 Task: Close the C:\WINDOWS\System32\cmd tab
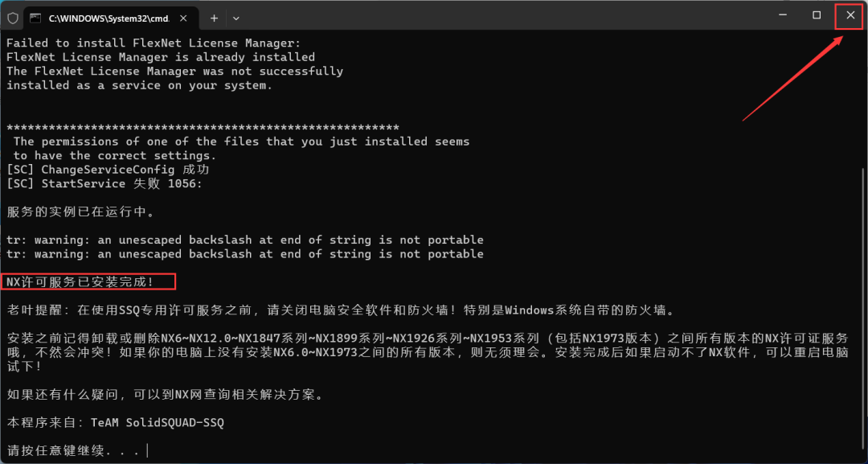pyautogui.click(x=184, y=18)
